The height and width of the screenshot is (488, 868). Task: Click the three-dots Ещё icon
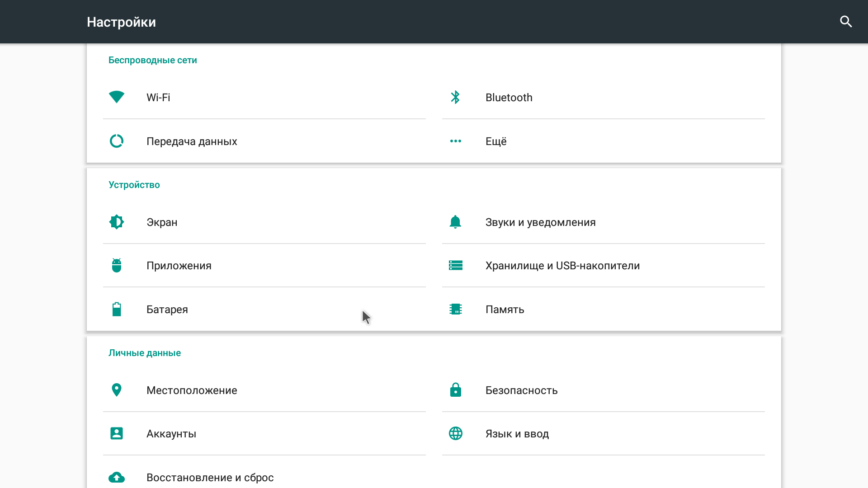[455, 141]
